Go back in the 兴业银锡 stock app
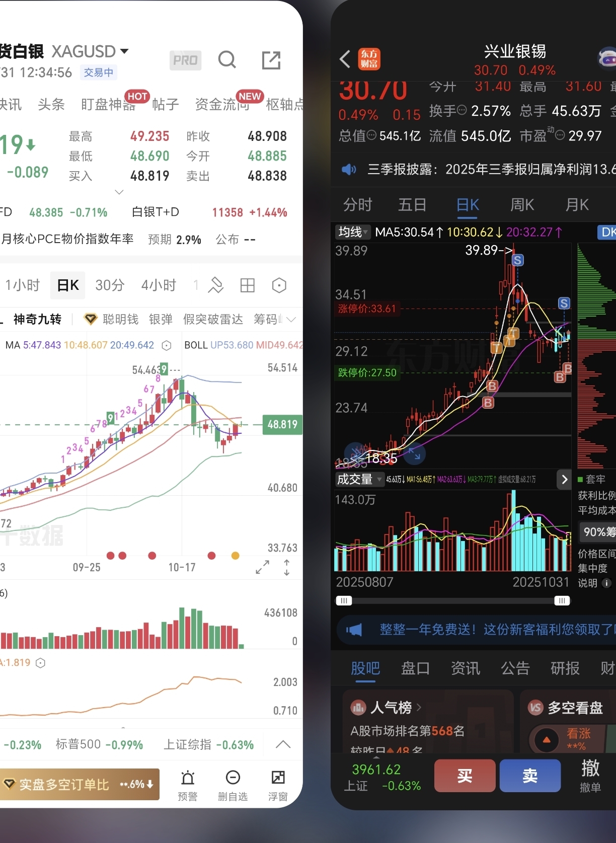 click(x=345, y=59)
